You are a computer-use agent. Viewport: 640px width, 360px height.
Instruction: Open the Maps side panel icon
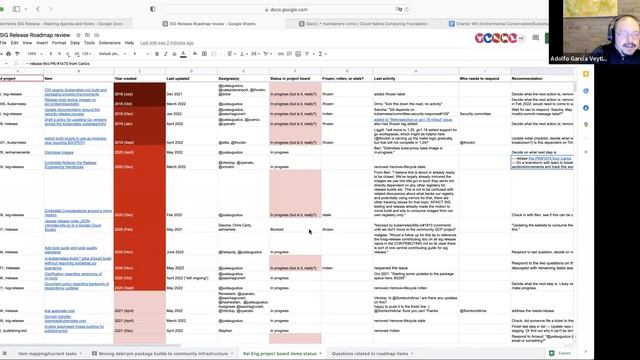point(586,124)
